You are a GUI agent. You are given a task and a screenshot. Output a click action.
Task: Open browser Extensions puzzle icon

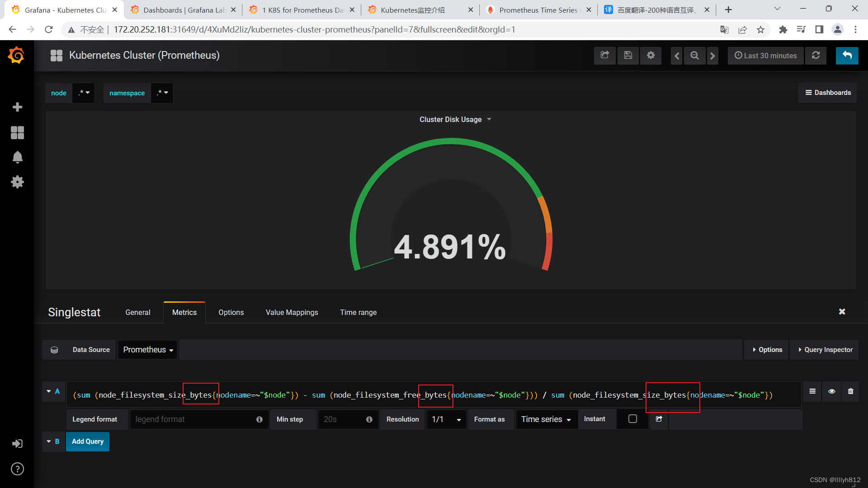(x=783, y=29)
